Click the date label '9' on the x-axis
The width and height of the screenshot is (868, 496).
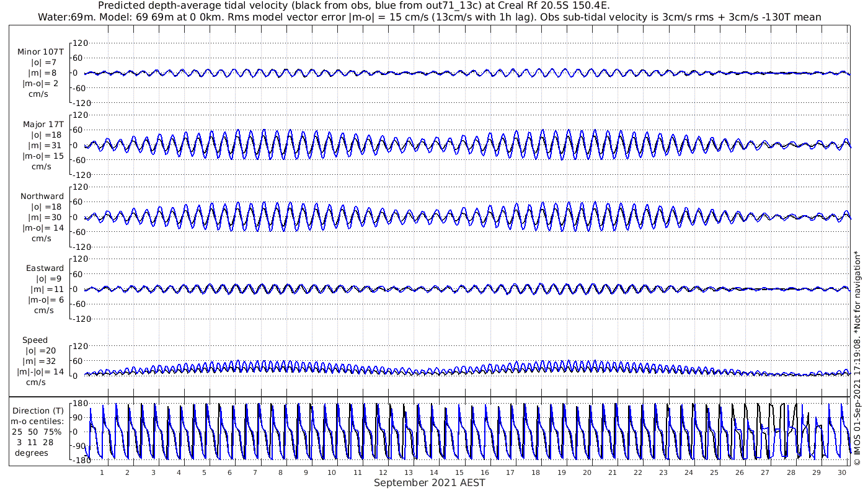(x=306, y=472)
